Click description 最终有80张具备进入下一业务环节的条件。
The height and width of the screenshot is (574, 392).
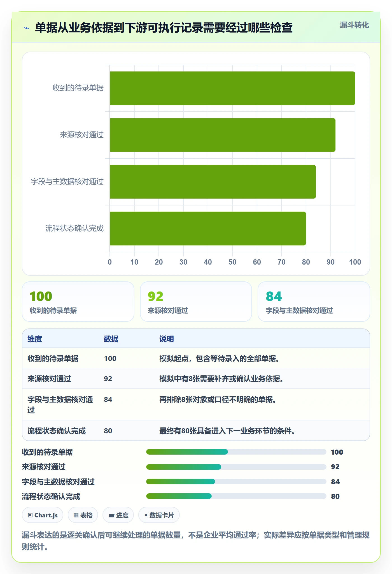point(227,431)
